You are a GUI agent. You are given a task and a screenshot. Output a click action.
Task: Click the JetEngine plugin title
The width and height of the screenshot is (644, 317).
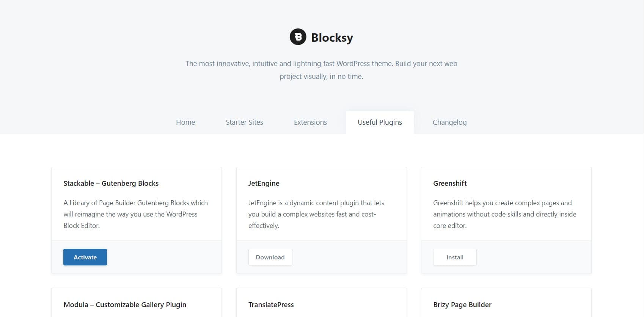(264, 183)
